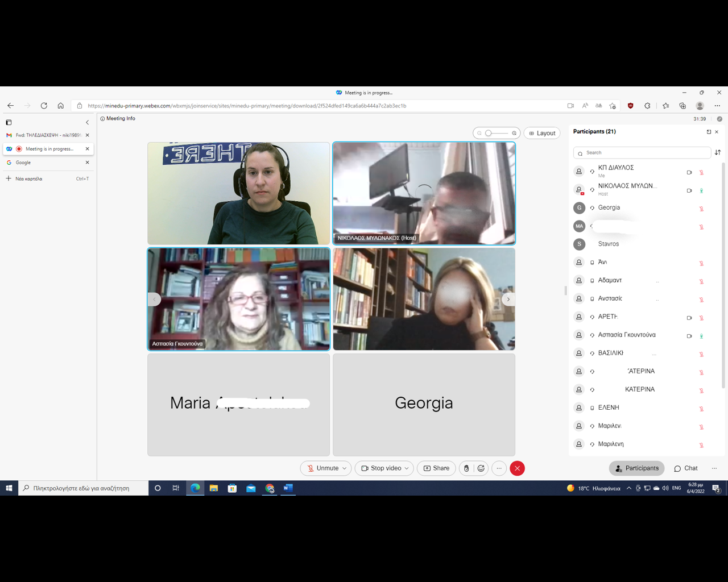Click the video zoom slider handle

pyautogui.click(x=489, y=133)
